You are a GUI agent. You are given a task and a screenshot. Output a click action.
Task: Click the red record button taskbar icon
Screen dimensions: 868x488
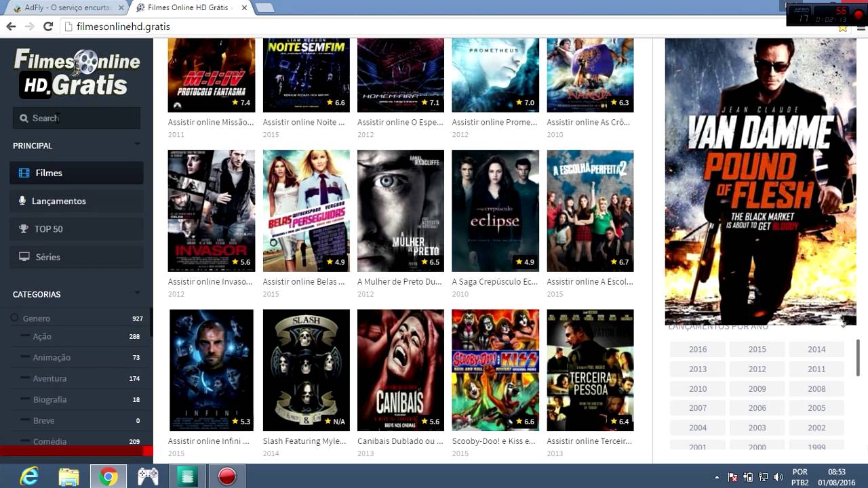(226, 476)
